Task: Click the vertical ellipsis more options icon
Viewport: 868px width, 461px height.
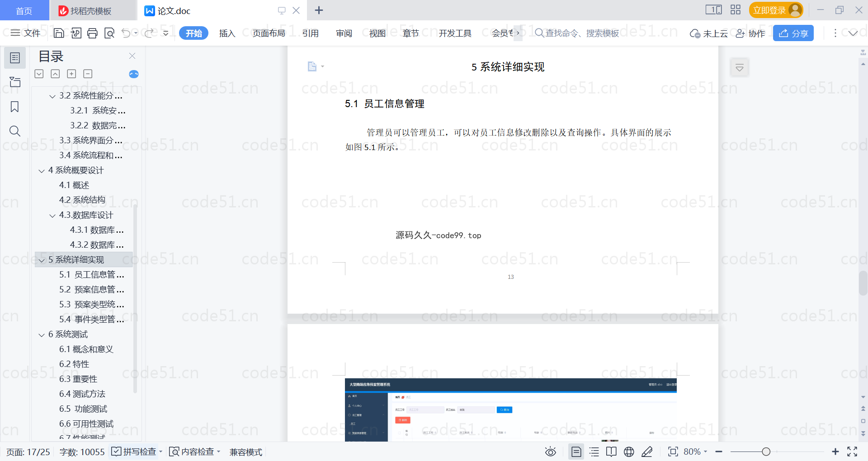Action: (835, 33)
